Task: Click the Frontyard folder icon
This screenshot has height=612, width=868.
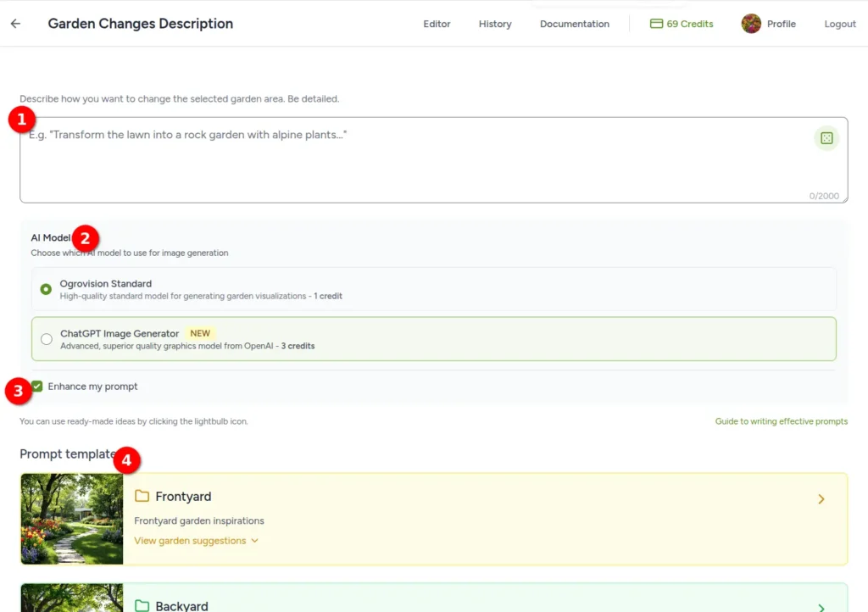Action: 142,496
